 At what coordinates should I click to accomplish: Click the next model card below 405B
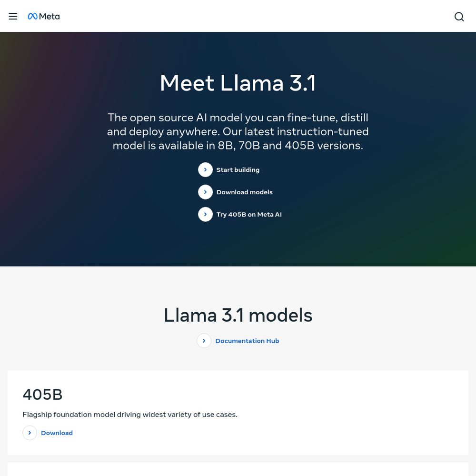point(238,469)
